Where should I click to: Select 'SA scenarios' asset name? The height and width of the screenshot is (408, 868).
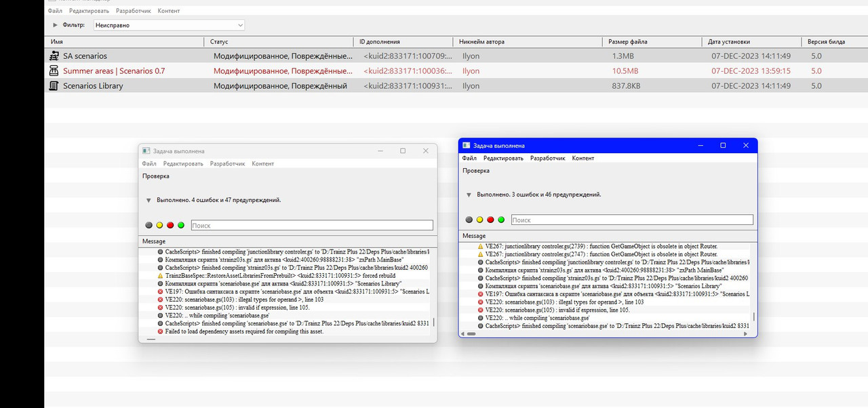[x=85, y=56]
